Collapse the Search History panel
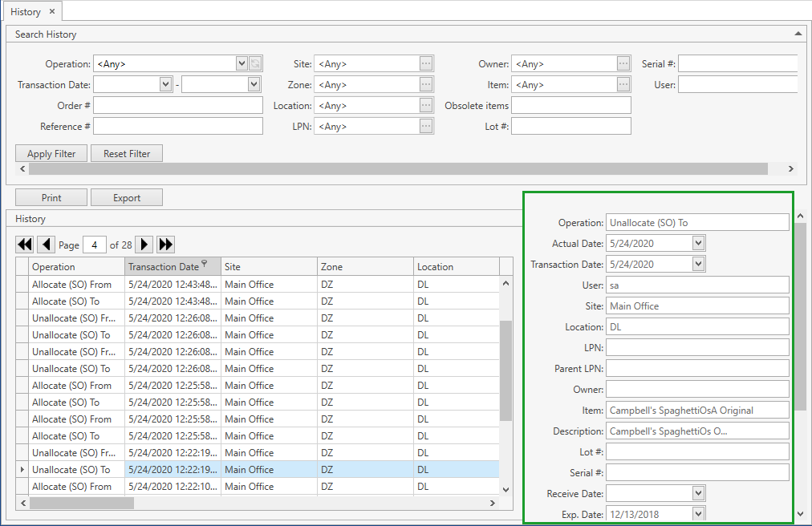 798,34
